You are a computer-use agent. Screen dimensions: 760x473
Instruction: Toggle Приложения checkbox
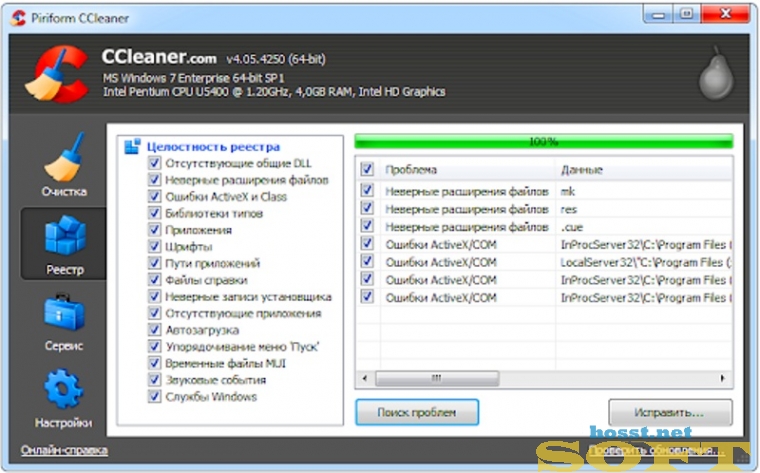pos(154,229)
